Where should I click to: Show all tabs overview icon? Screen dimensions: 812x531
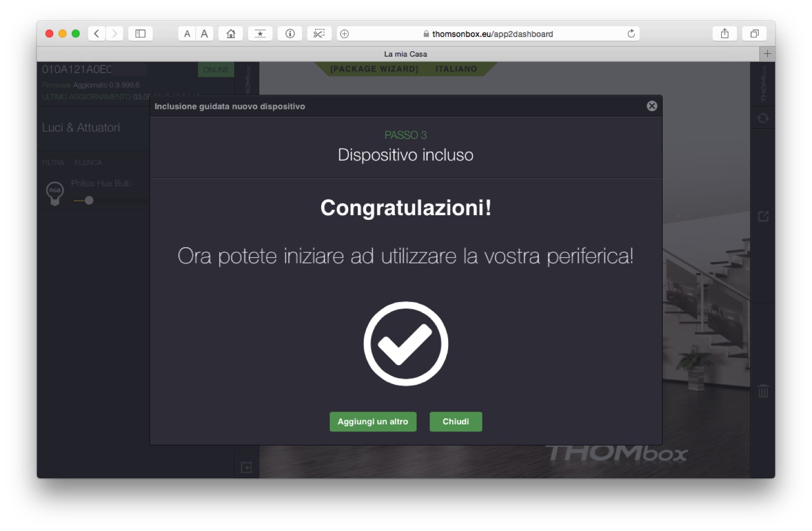(755, 34)
